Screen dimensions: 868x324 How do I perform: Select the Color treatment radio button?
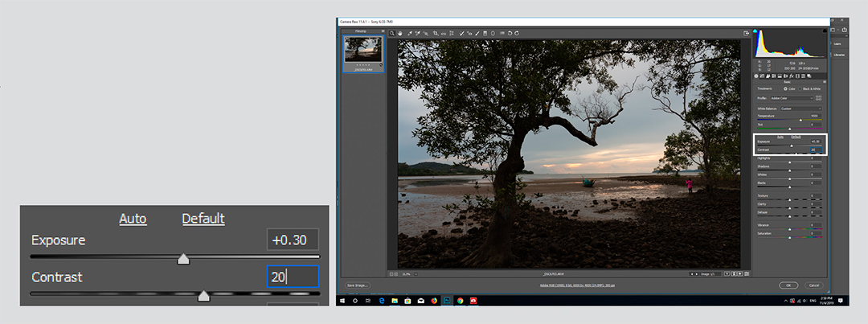pyautogui.click(x=785, y=88)
